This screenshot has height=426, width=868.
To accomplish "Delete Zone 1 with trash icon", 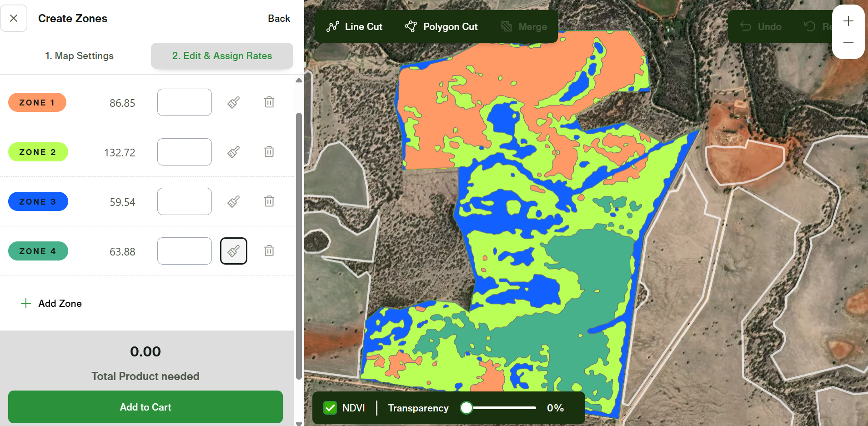I will [269, 102].
